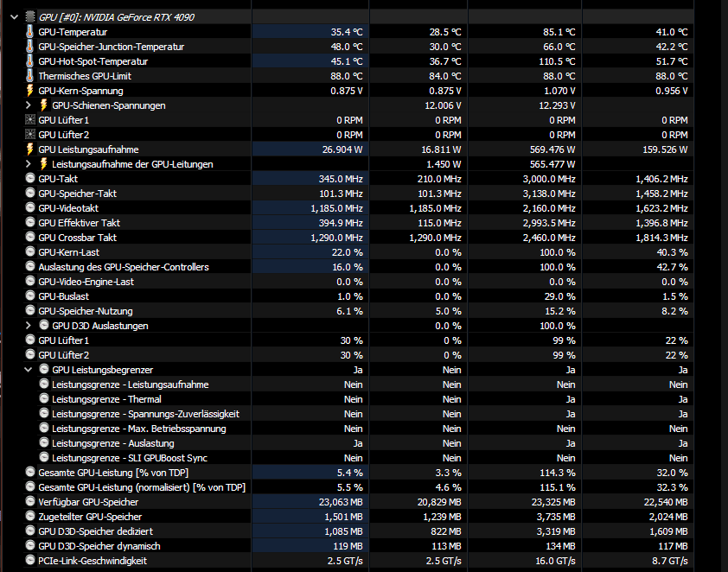
Task: Collapse GPU Leistungsbegrenzer group
Action: point(29,370)
